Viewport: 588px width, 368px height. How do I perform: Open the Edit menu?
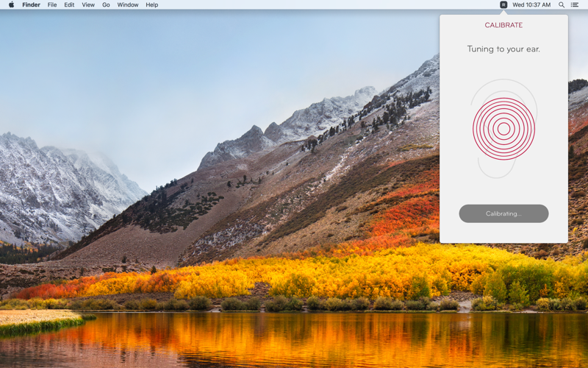(69, 5)
